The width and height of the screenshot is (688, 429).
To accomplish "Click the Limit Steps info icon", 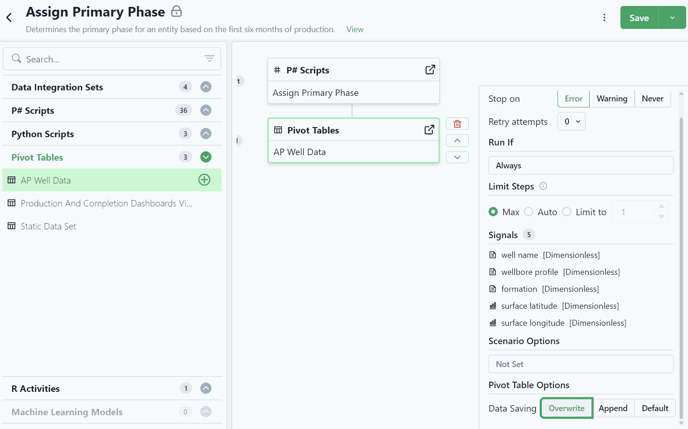I will coord(543,186).
